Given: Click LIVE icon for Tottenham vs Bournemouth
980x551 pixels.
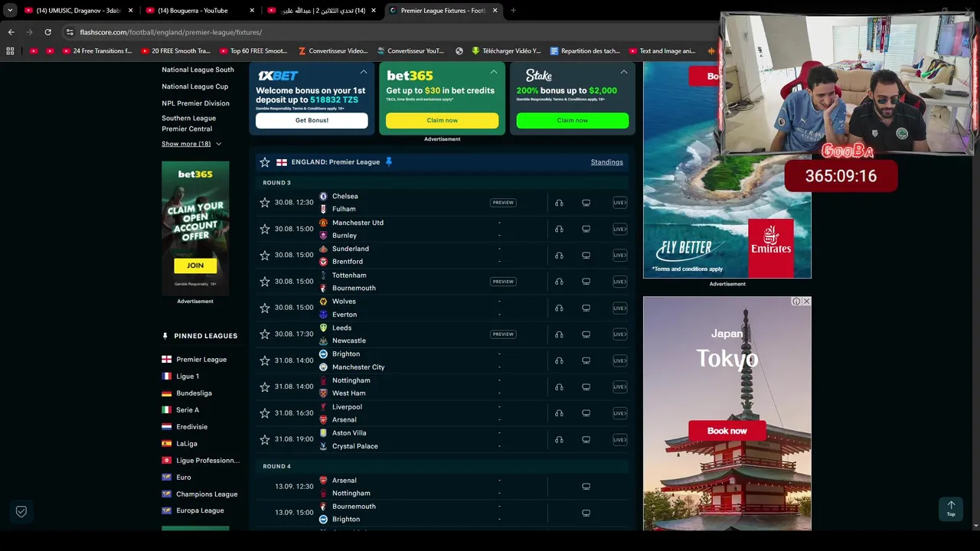Looking at the screenshot, I should 619,282.
